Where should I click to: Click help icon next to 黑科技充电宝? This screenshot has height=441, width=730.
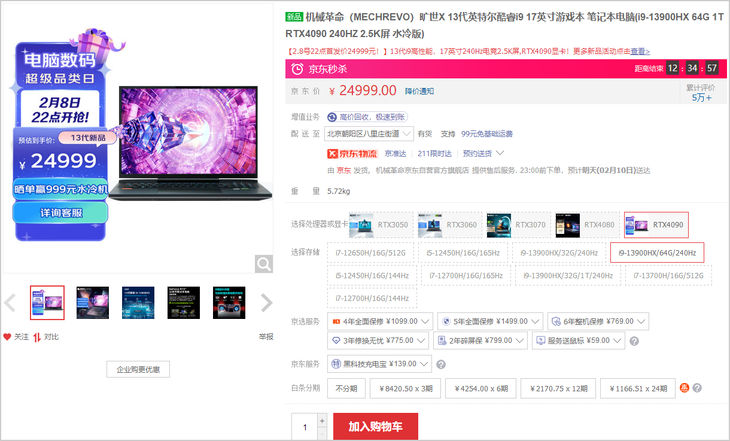coord(440,365)
